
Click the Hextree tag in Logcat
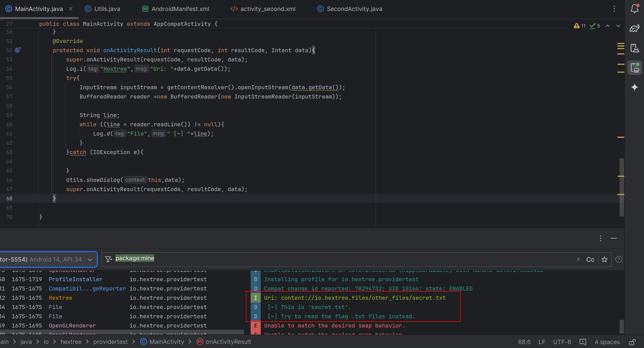click(60, 298)
